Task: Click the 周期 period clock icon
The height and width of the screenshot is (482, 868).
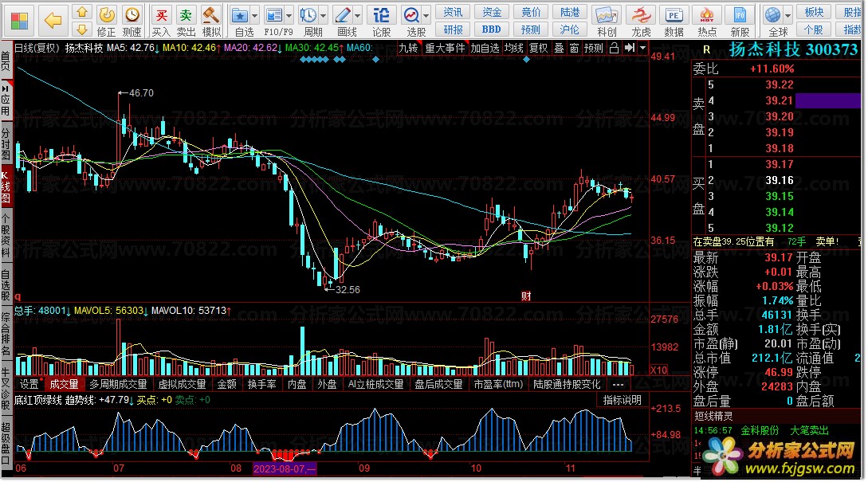Action: click(309, 21)
